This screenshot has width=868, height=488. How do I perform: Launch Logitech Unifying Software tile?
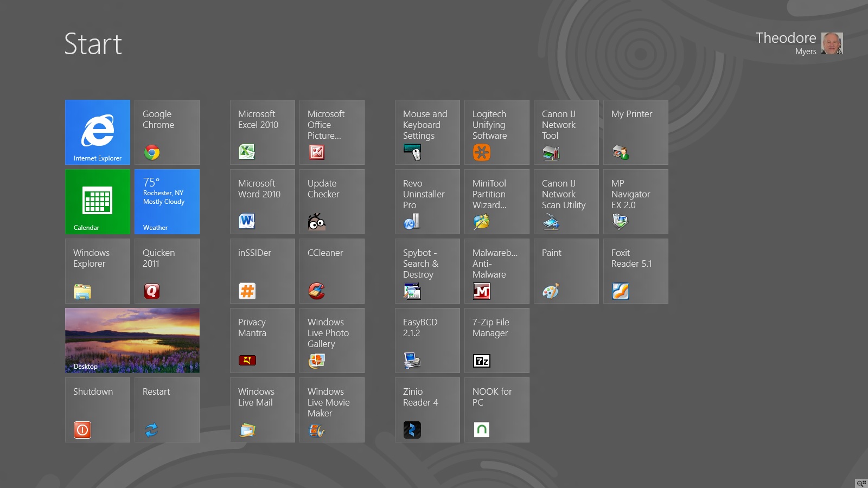click(x=497, y=132)
